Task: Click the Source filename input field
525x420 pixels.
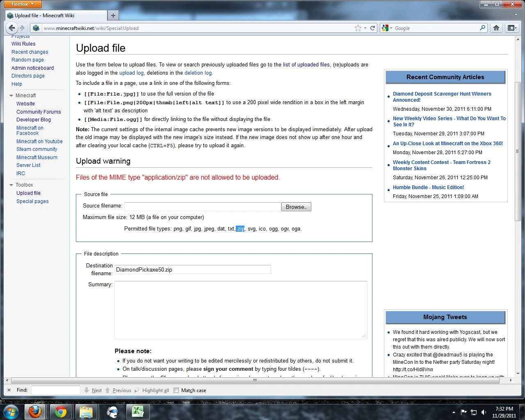Action: [203, 207]
